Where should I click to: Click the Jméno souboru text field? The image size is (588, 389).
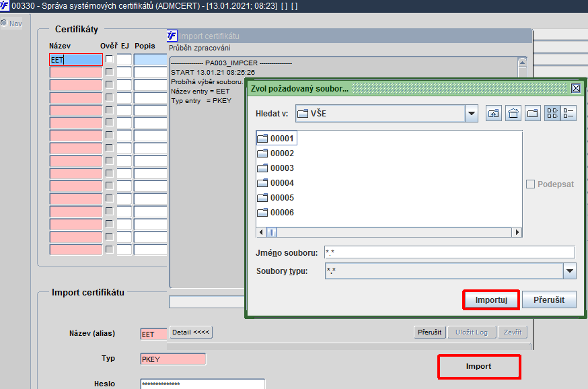point(449,252)
